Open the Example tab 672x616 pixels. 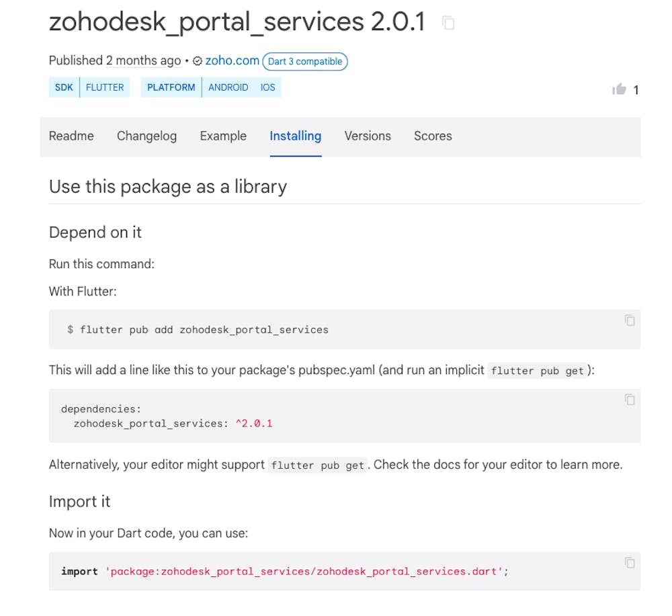pyautogui.click(x=223, y=136)
